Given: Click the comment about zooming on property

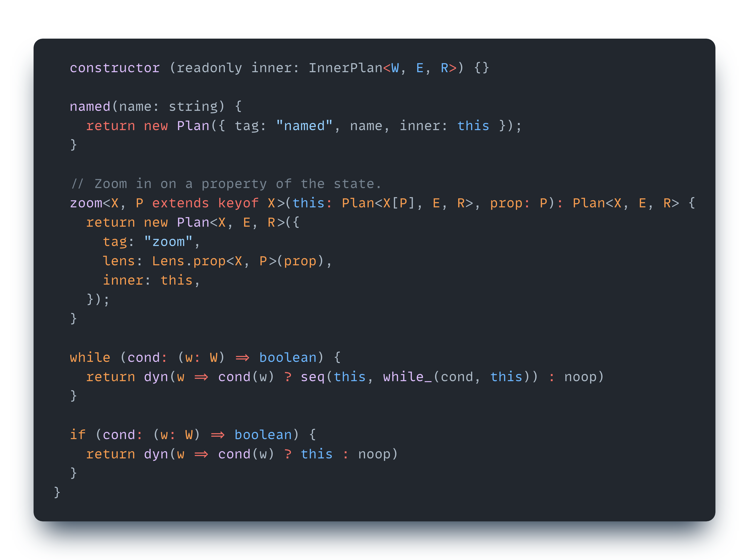Looking at the screenshot, I should click(x=226, y=184).
